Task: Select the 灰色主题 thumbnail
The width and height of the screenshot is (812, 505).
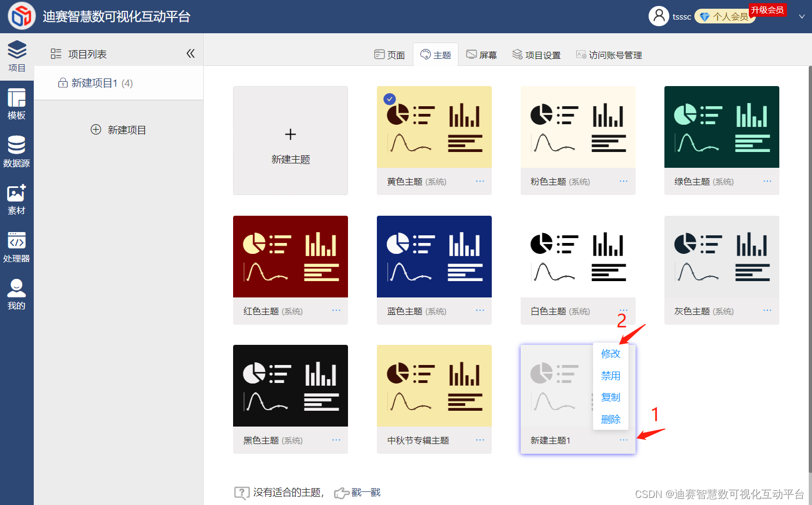Action: pyautogui.click(x=722, y=257)
